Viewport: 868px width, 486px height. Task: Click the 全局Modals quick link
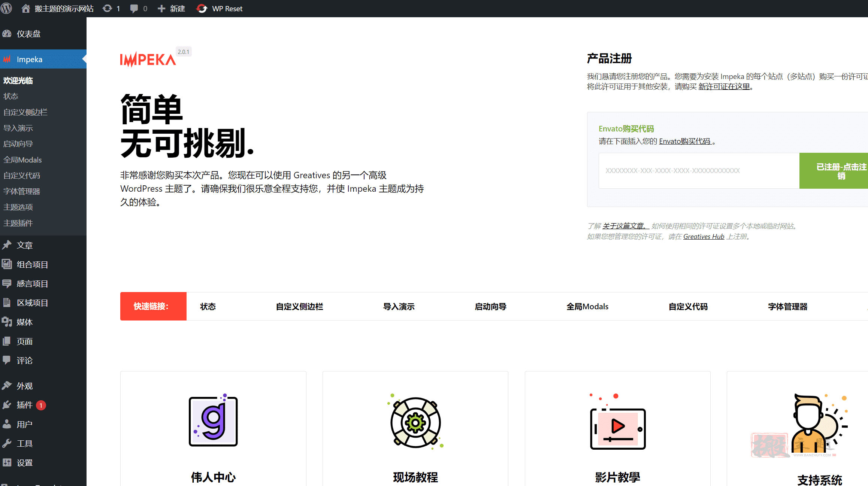coord(587,306)
